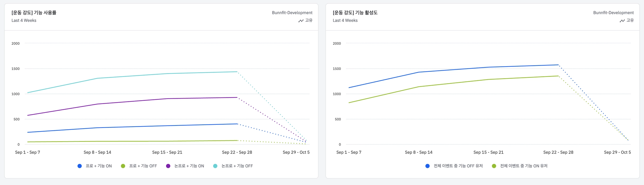Hide the 프로 + 기능 ON series label
Image resolution: width=644 pixels, height=185 pixels.
pos(98,166)
